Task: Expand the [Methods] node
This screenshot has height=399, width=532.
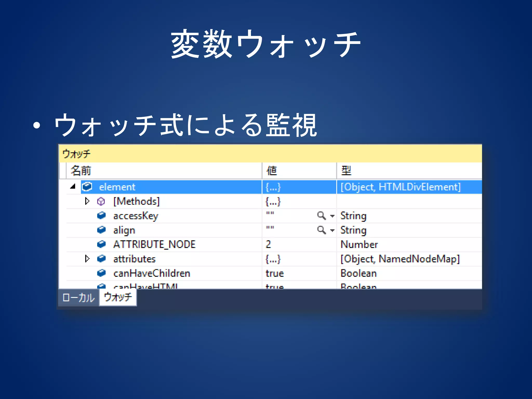Action: (87, 201)
